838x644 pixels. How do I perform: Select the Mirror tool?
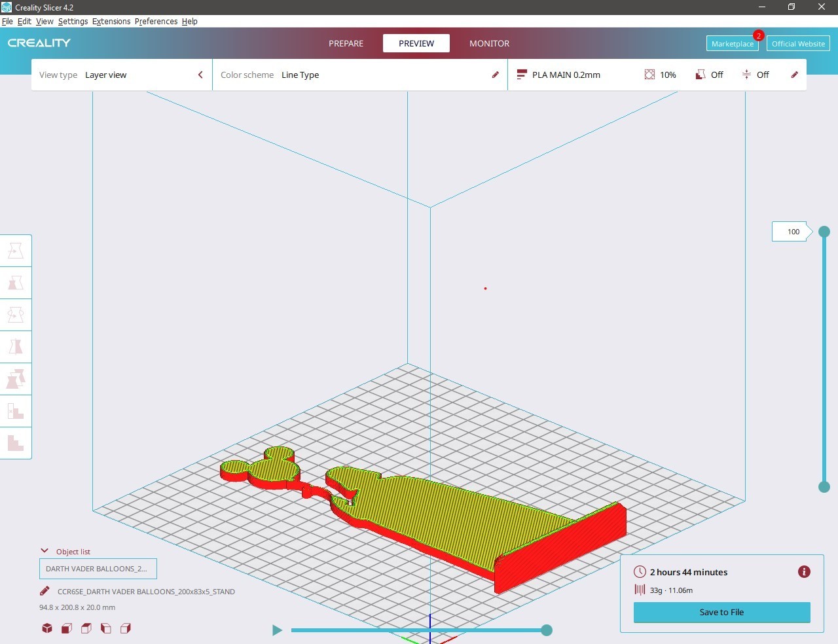click(x=16, y=347)
